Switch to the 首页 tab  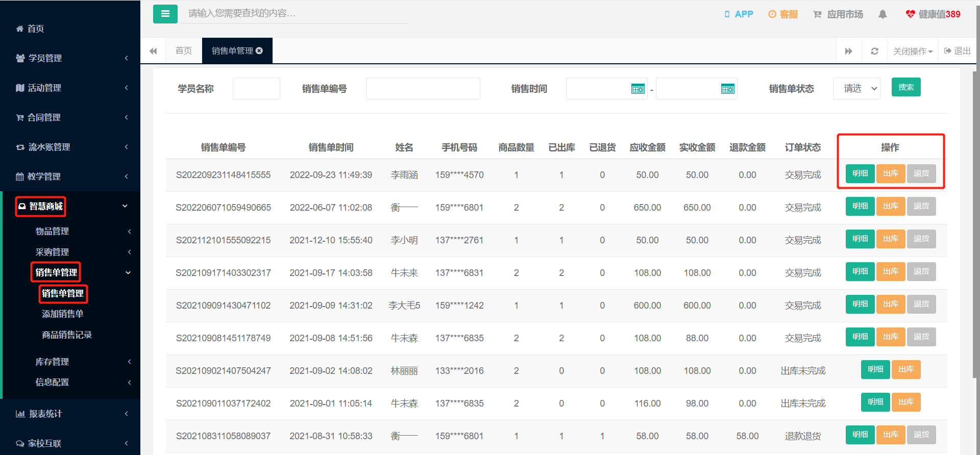[184, 50]
